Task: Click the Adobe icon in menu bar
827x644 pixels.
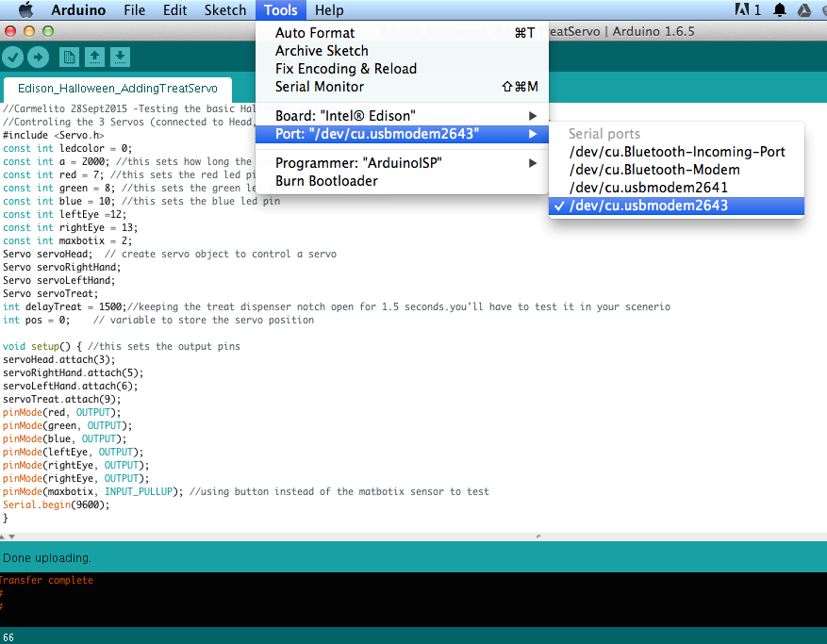Action: click(742, 10)
